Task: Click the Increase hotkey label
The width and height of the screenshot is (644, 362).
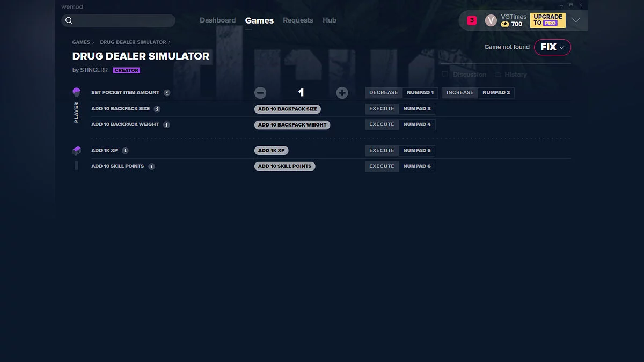Action: click(460, 93)
